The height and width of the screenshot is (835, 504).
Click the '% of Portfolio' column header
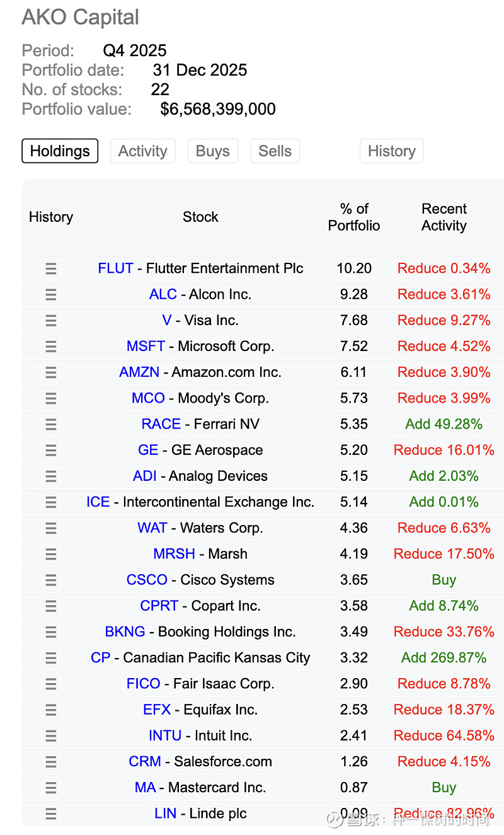pos(354,217)
